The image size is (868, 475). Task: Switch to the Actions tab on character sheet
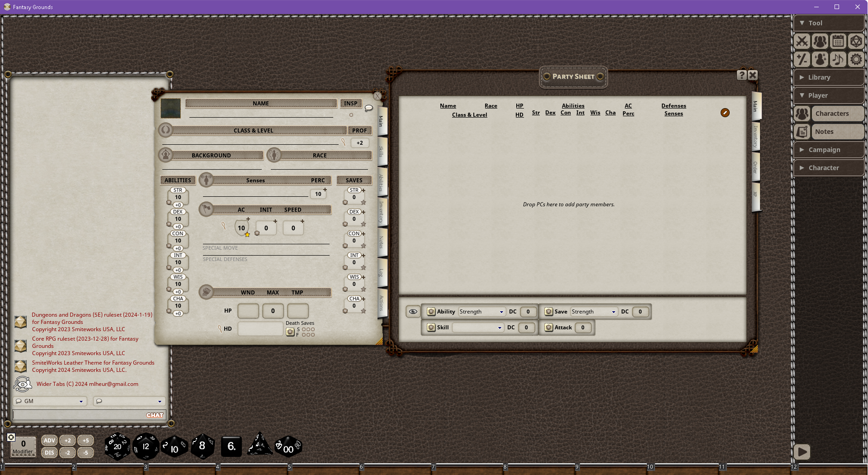click(x=381, y=303)
